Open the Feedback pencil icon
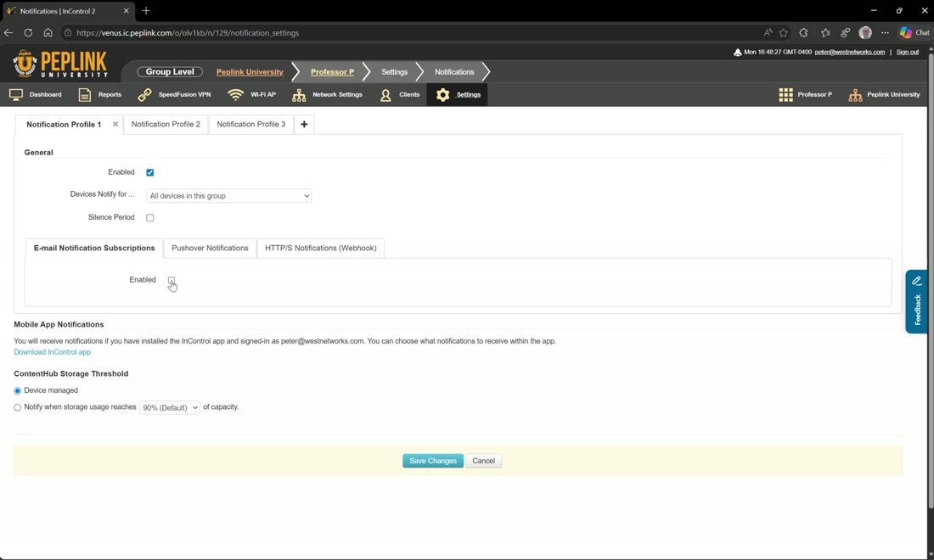The width and height of the screenshot is (934, 560). click(917, 280)
